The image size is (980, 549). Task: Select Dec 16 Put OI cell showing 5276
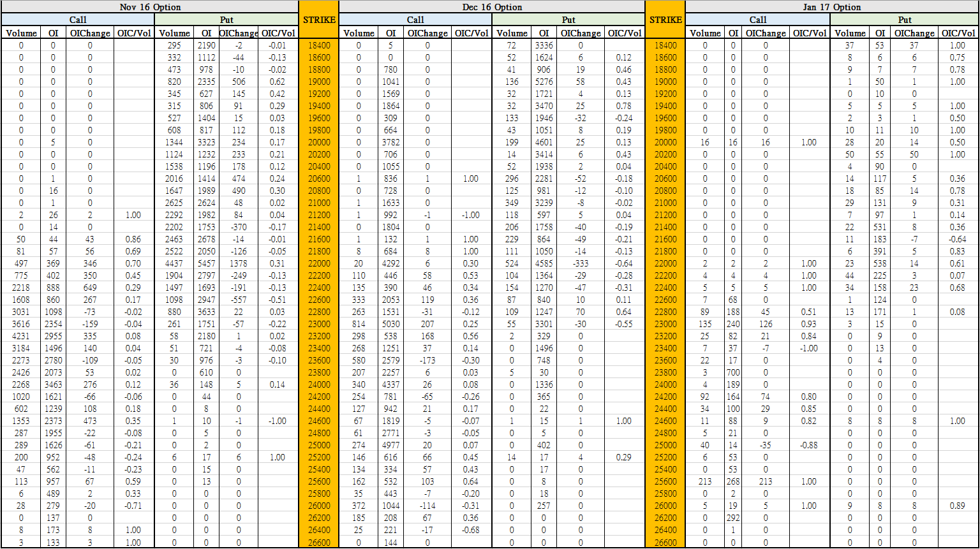[544, 82]
